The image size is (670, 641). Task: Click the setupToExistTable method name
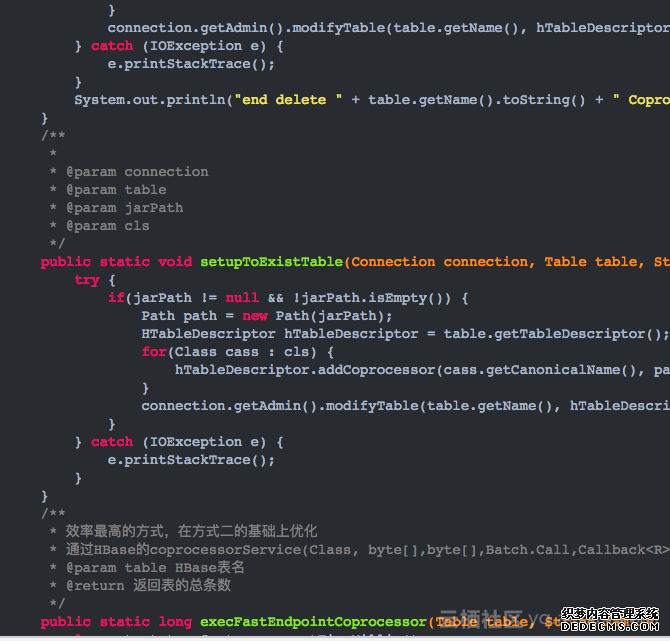[x=271, y=262]
